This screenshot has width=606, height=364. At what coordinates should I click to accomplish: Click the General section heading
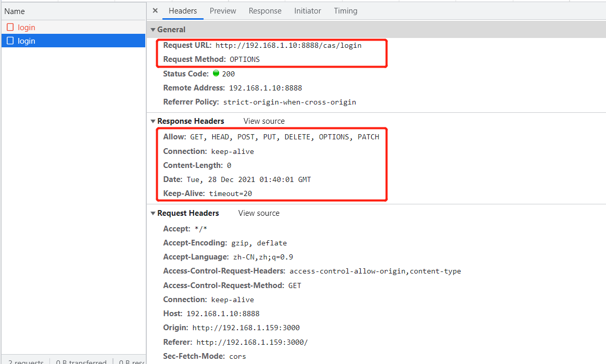(171, 30)
